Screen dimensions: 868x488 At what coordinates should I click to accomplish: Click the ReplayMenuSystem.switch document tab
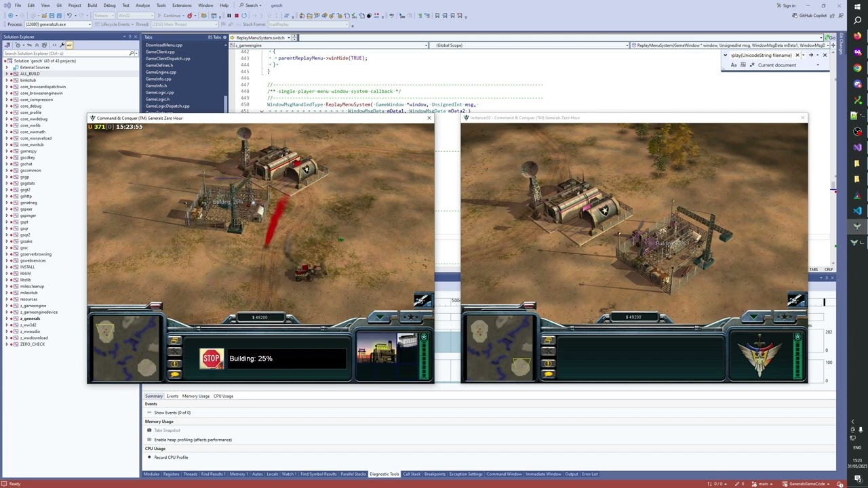coord(260,37)
